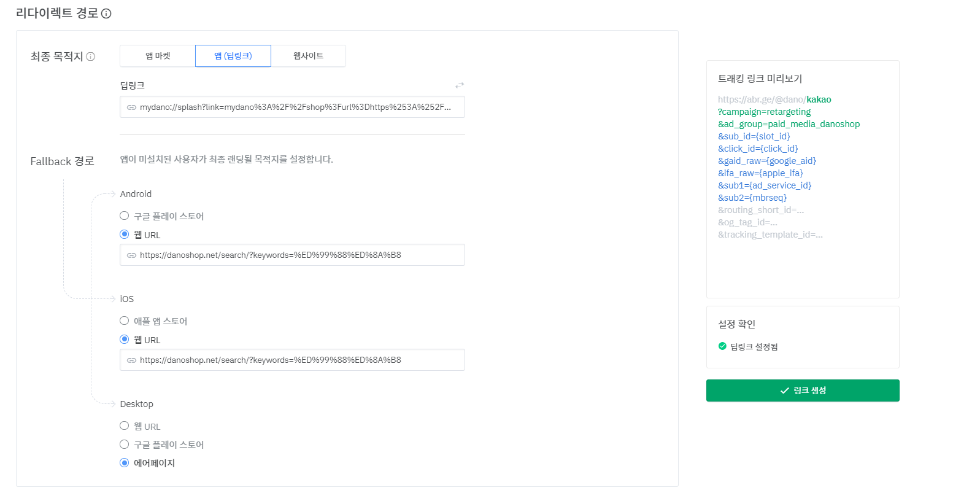
Task: Choose 구글 플레이 스토어 under Android
Action: coord(124,216)
